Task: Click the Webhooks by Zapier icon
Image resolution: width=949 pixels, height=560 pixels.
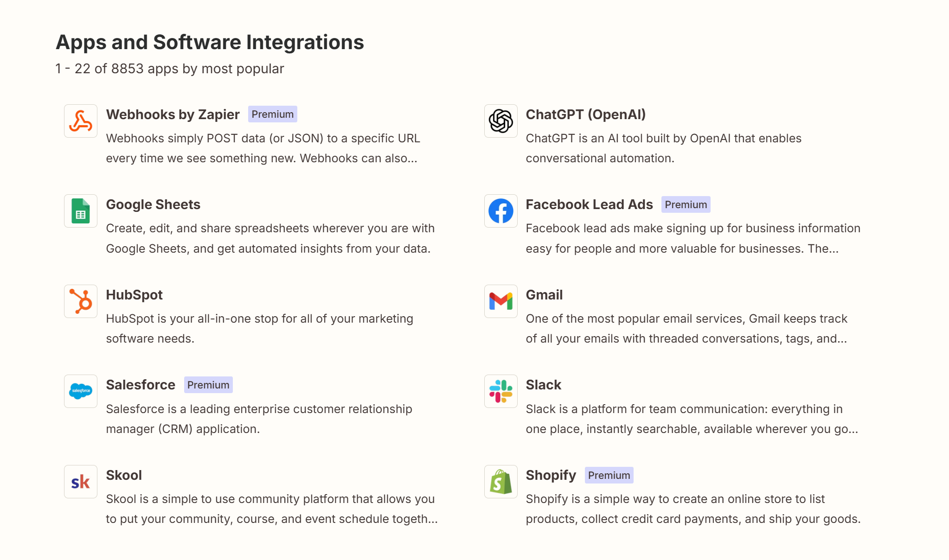Action: (x=80, y=121)
